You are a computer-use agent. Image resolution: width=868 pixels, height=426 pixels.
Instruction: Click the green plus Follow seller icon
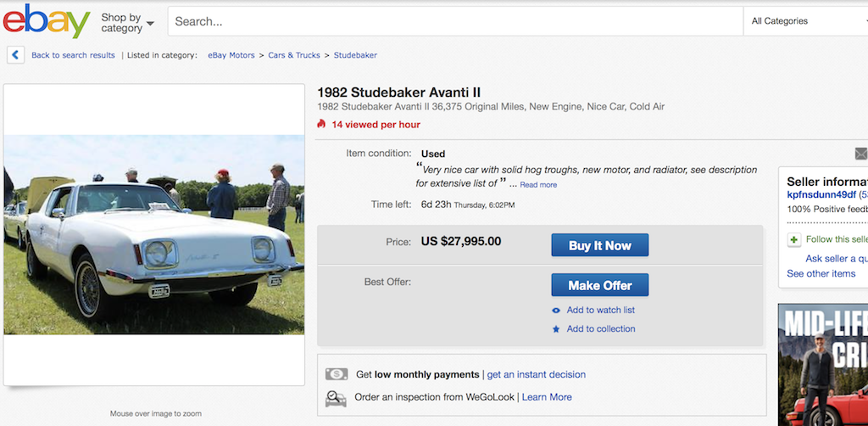click(794, 239)
